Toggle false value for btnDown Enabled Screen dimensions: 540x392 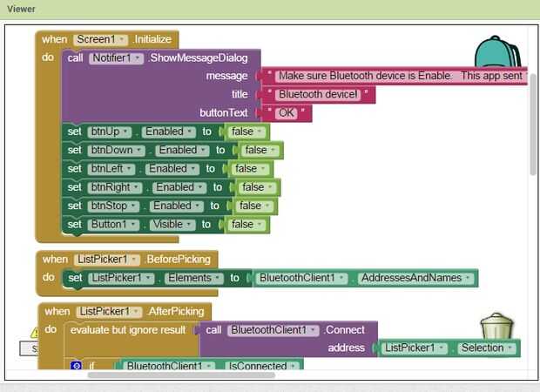[x=260, y=151]
